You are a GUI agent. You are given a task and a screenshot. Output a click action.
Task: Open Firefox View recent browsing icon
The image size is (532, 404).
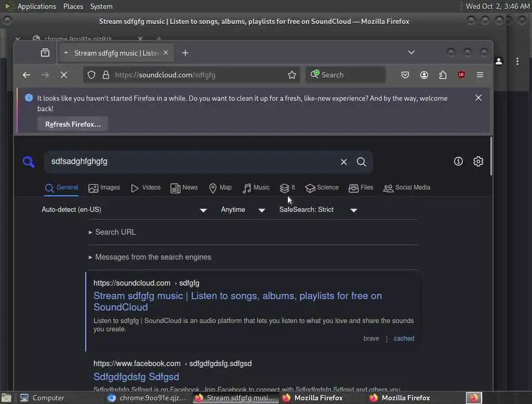pyautogui.click(x=45, y=53)
